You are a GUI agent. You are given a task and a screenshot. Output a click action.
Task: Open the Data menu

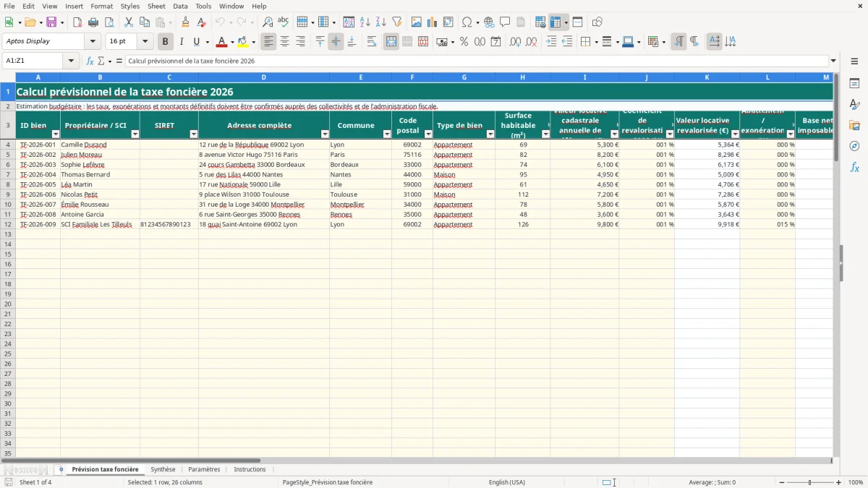(x=180, y=6)
